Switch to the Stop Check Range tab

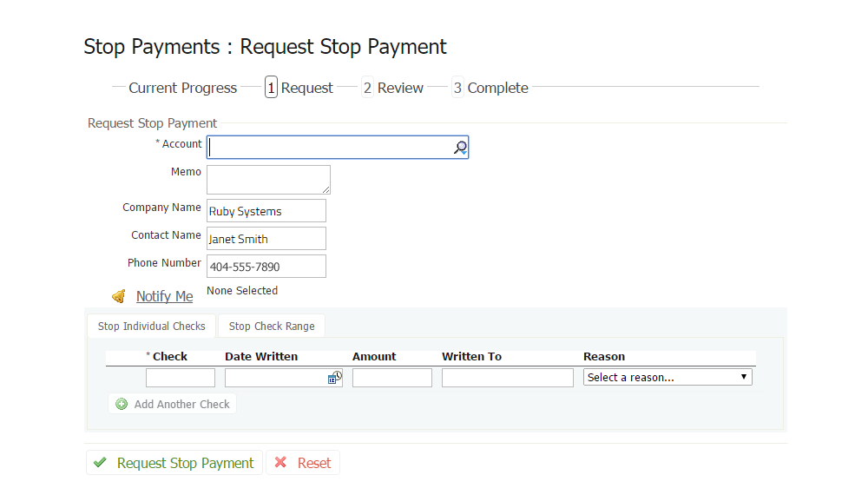coord(272,327)
